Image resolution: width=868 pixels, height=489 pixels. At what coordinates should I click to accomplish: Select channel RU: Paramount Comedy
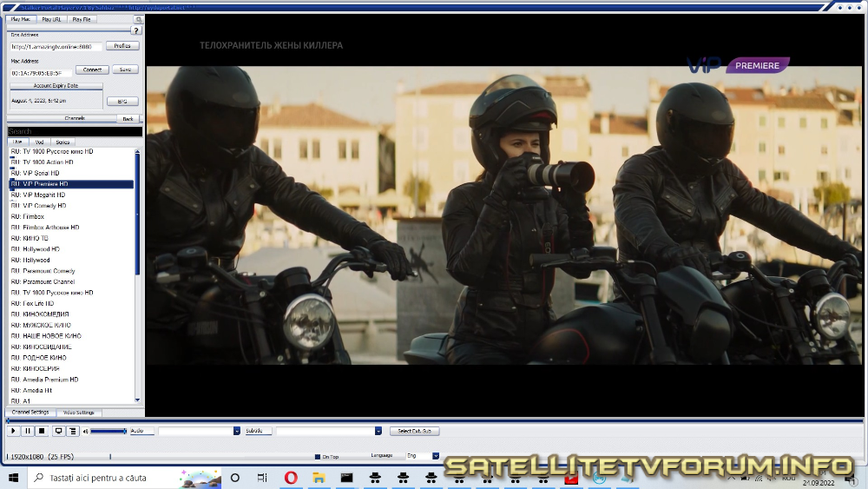(71, 271)
